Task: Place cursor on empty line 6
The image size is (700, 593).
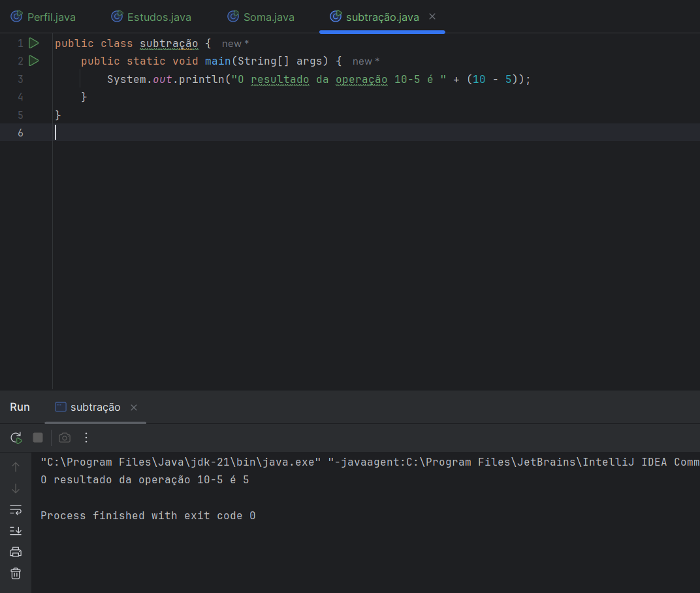Action: click(x=375, y=133)
